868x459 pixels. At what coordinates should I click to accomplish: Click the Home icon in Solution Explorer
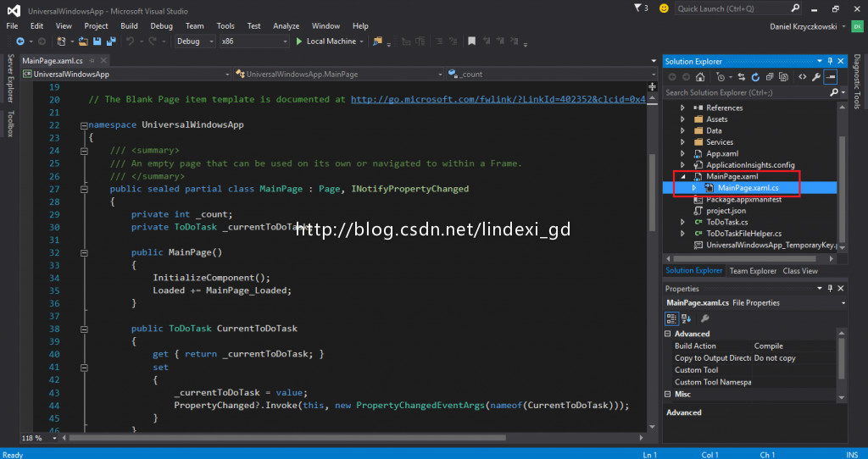[x=700, y=77]
